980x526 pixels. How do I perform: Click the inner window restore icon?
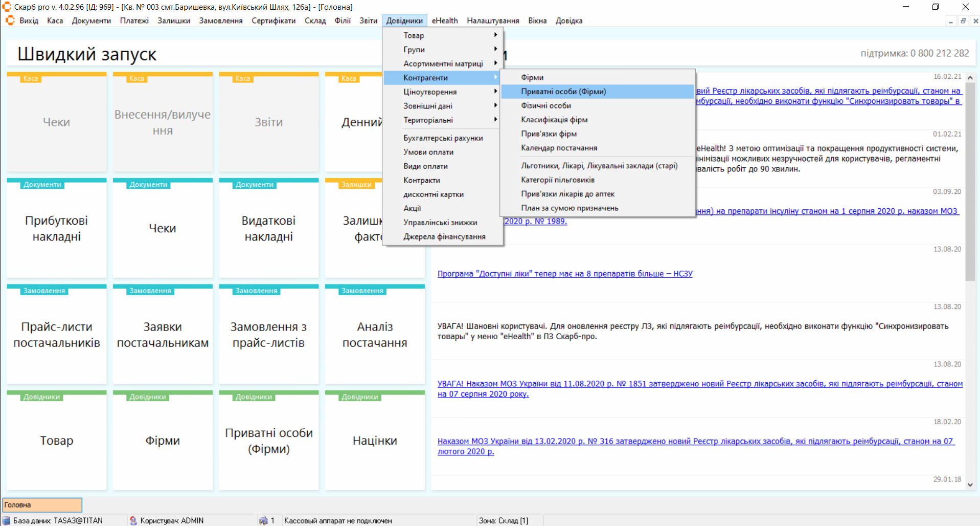click(963, 21)
